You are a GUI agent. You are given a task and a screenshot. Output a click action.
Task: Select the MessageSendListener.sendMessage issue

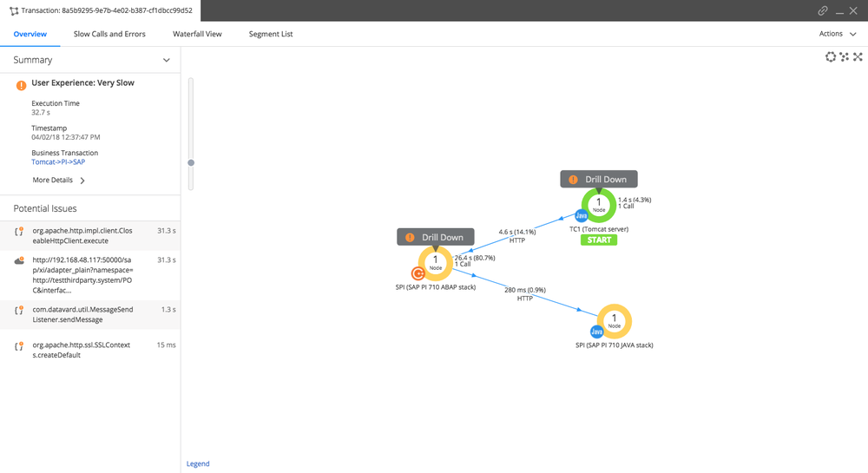point(90,315)
